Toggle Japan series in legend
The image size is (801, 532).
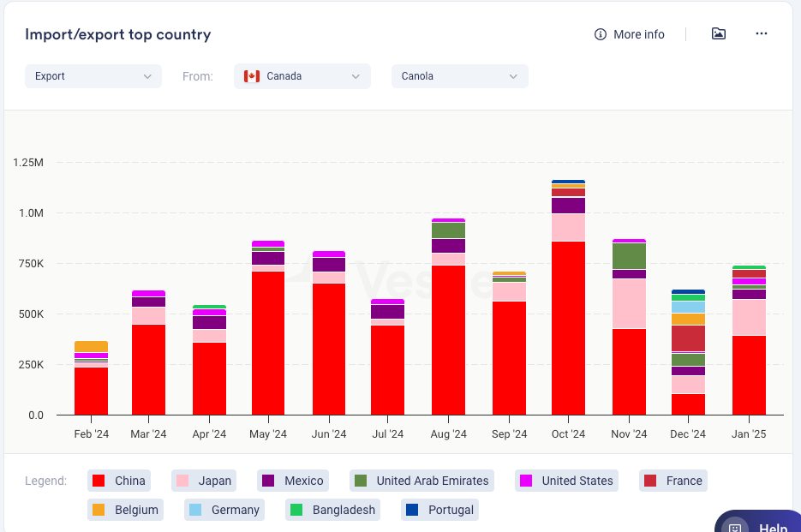pos(202,481)
